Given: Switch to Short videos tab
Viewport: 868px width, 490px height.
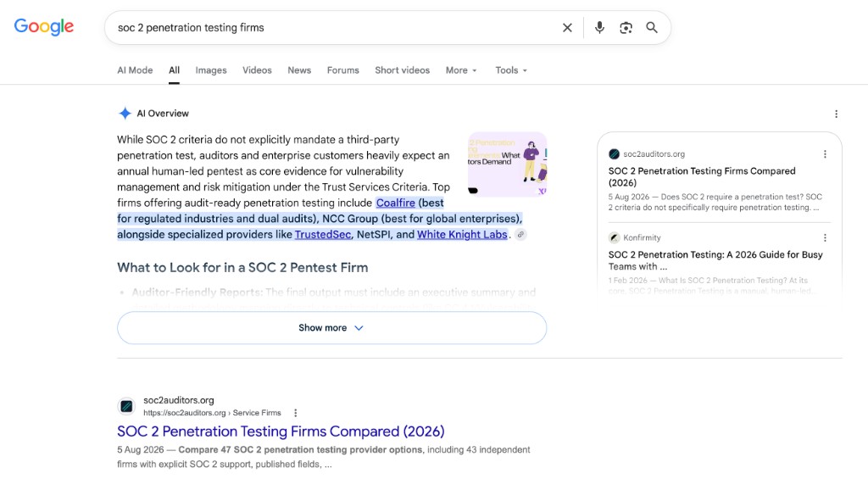Looking at the screenshot, I should [x=402, y=70].
